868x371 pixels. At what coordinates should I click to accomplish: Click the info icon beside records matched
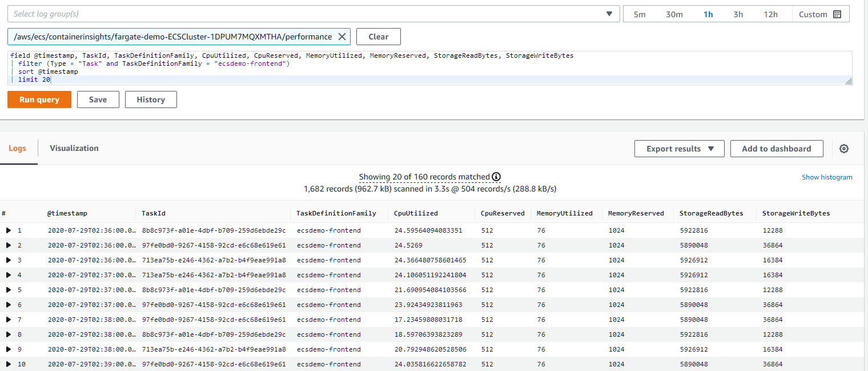pyautogui.click(x=496, y=177)
